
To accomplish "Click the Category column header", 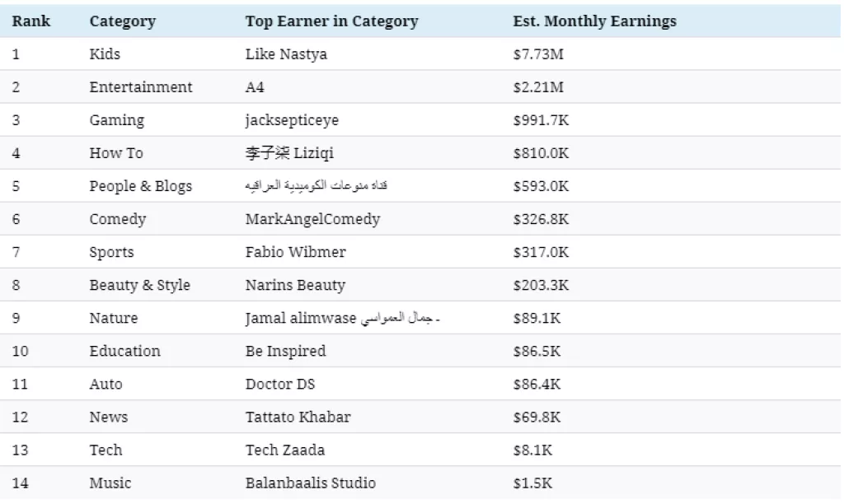I will click(122, 21).
